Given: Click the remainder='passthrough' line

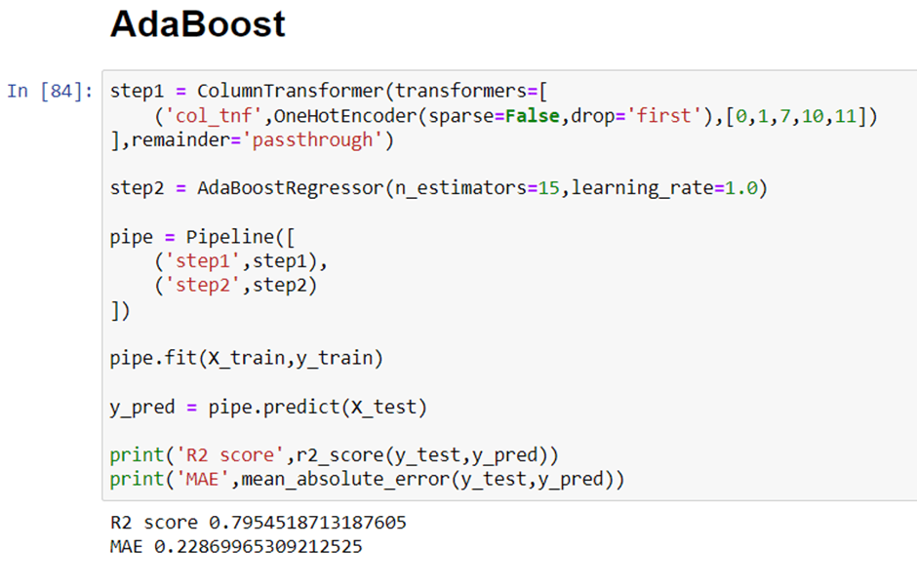Looking at the screenshot, I should (x=252, y=140).
